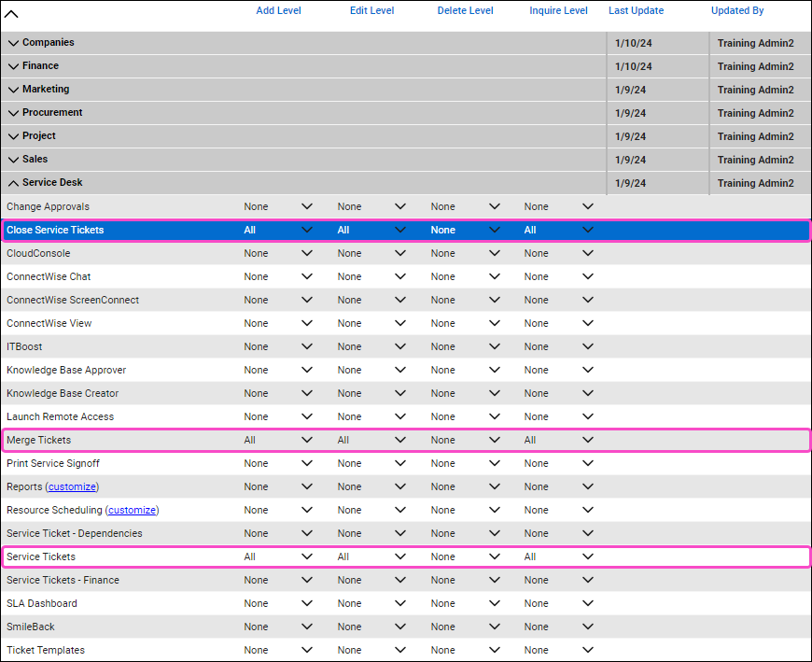Open Add Level dropdown for ITBoost
Image resolution: width=812 pixels, height=662 pixels.
click(306, 346)
